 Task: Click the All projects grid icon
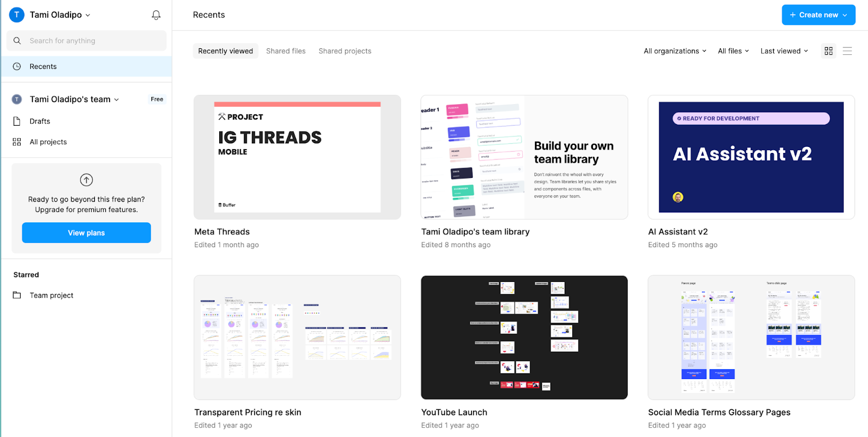point(17,142)
